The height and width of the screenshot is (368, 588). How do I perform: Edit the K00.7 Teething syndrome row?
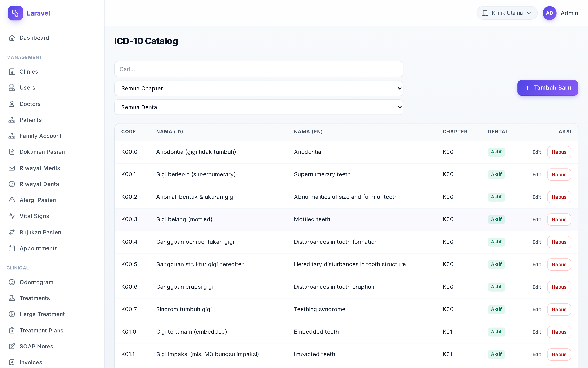[537, 310]
